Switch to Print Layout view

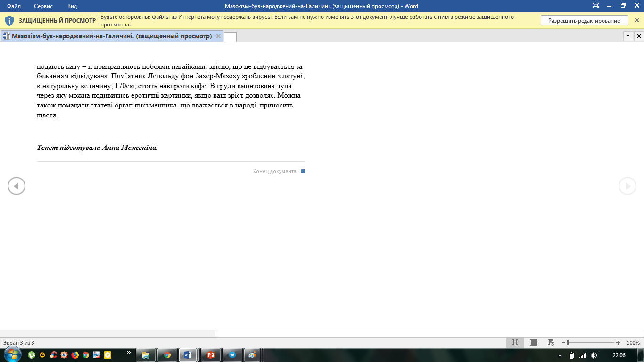pos(533,343)
